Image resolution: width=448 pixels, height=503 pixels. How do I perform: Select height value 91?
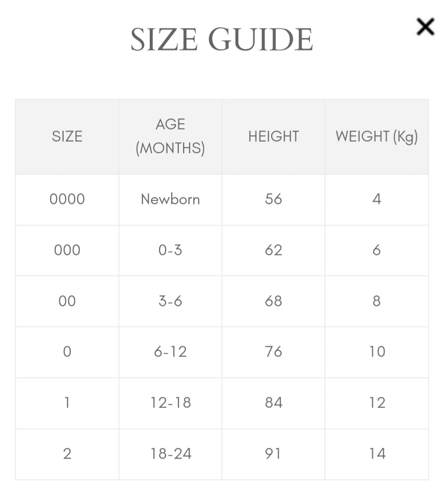click(273, 454)
